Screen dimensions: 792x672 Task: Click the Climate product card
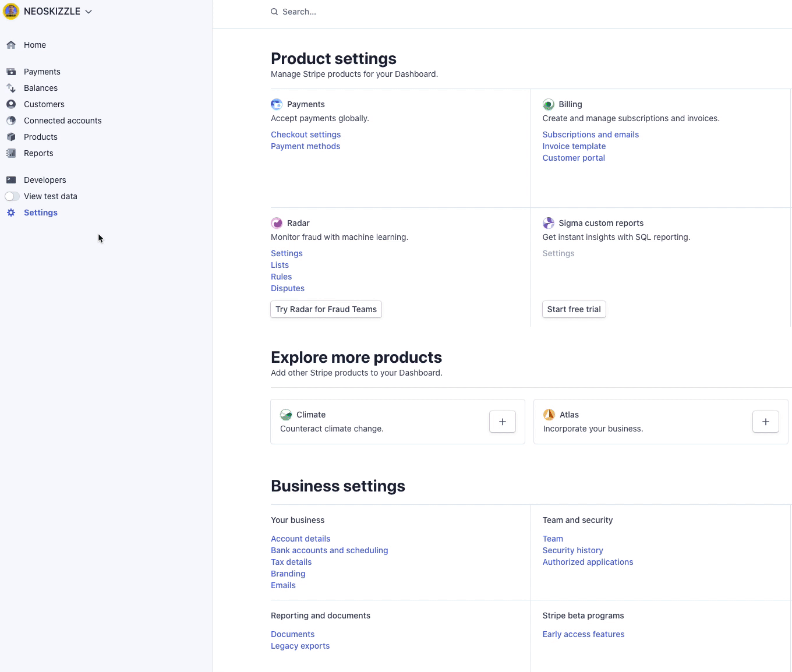click(x=398, y=422)
